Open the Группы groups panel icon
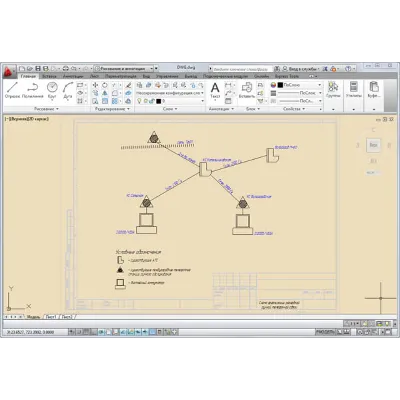The image size is (400, 400). click(333, 89)
